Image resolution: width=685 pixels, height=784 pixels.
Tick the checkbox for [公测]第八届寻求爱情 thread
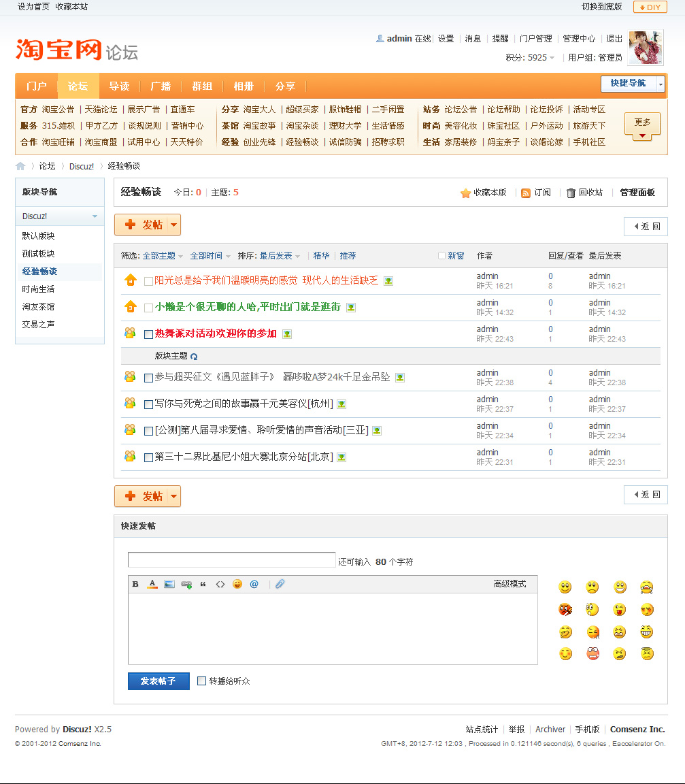point(148,431)
